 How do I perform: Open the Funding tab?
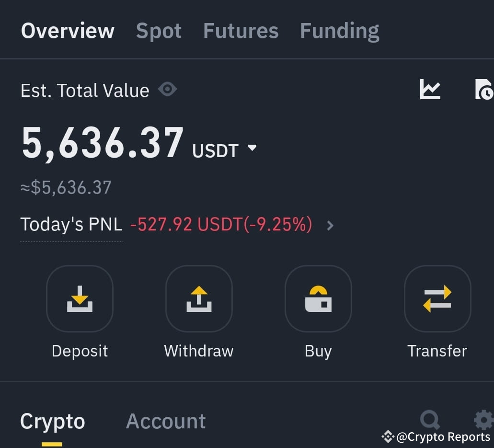339,30
